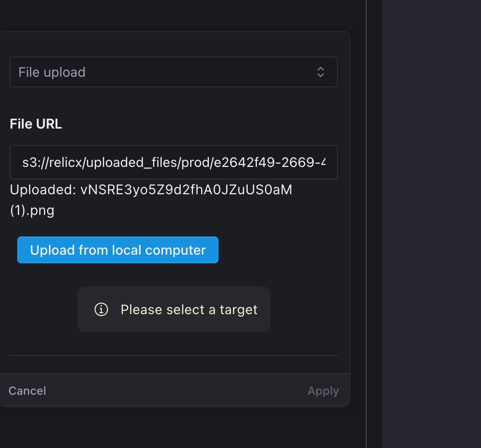Click the dialog footer bar
481x448 pixels.
[174, 390]
